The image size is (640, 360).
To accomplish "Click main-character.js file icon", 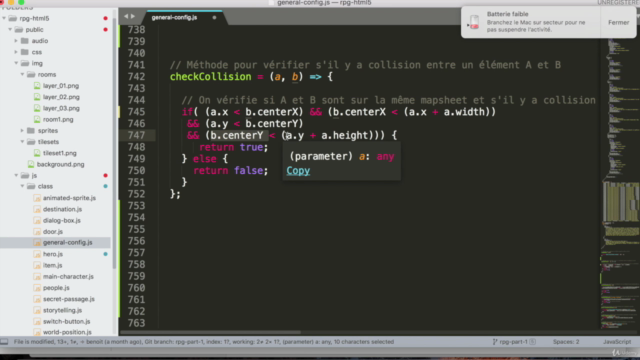I will (x=37, y=276).
